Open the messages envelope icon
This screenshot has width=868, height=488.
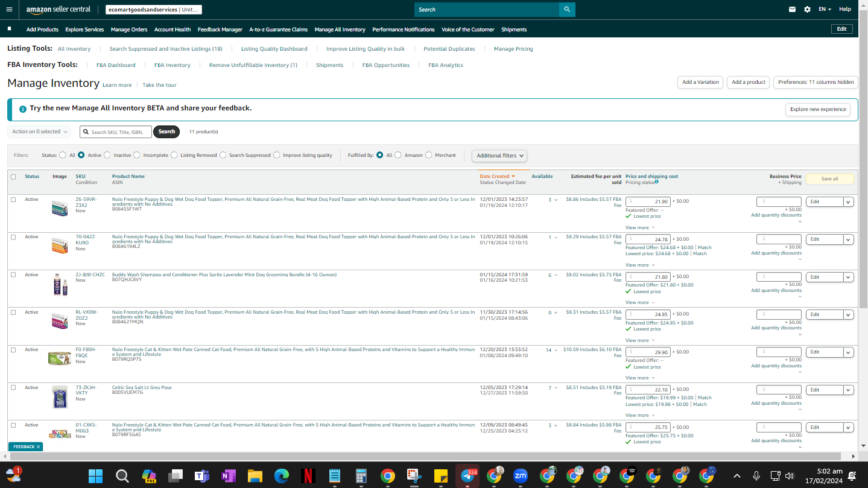click(x=792, y=10)
